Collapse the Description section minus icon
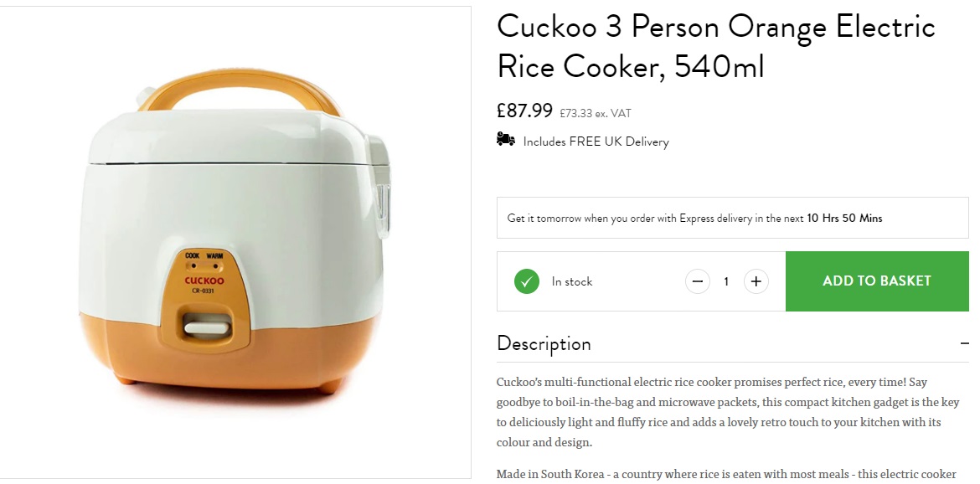This screenshot has width=980, height=484. [964, 343]
